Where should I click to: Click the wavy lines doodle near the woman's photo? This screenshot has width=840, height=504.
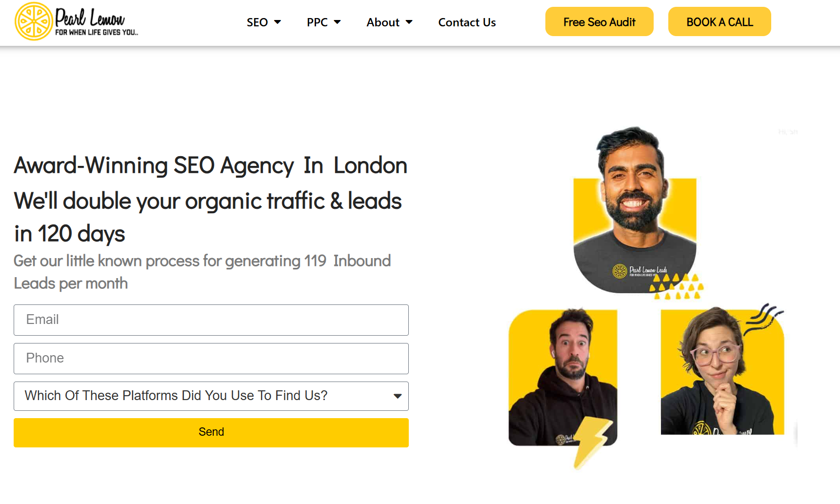[763, 318]
